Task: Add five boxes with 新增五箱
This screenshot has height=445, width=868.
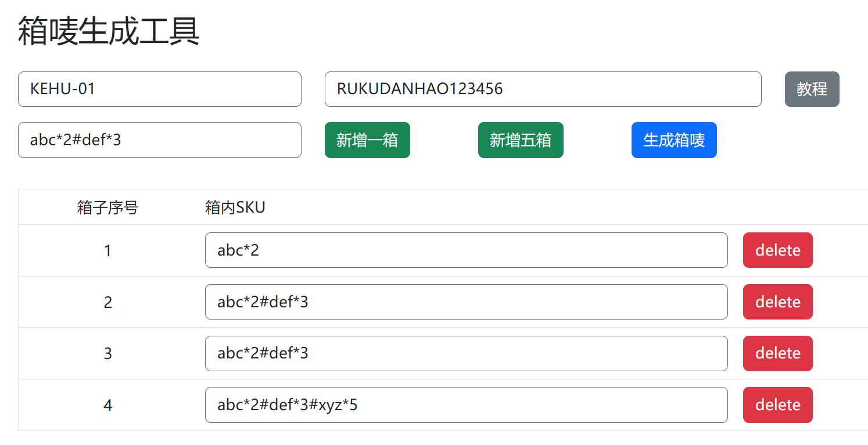Action: (x=521, y=140)
